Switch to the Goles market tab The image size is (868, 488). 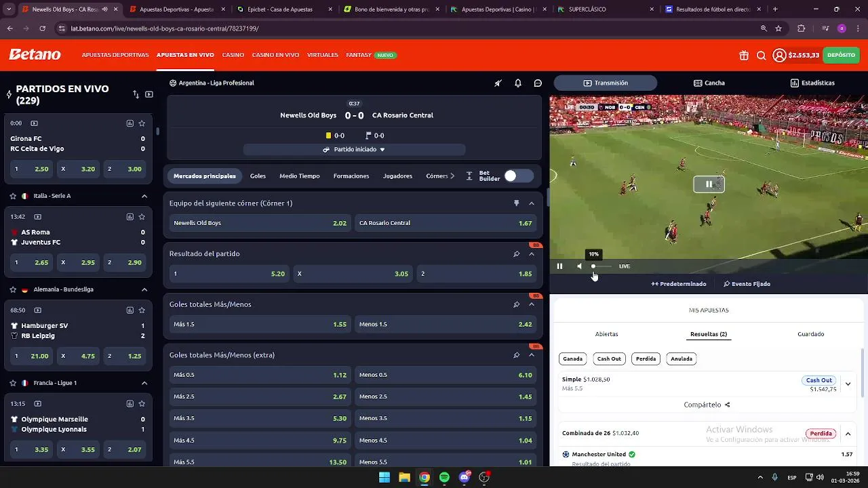258,176
